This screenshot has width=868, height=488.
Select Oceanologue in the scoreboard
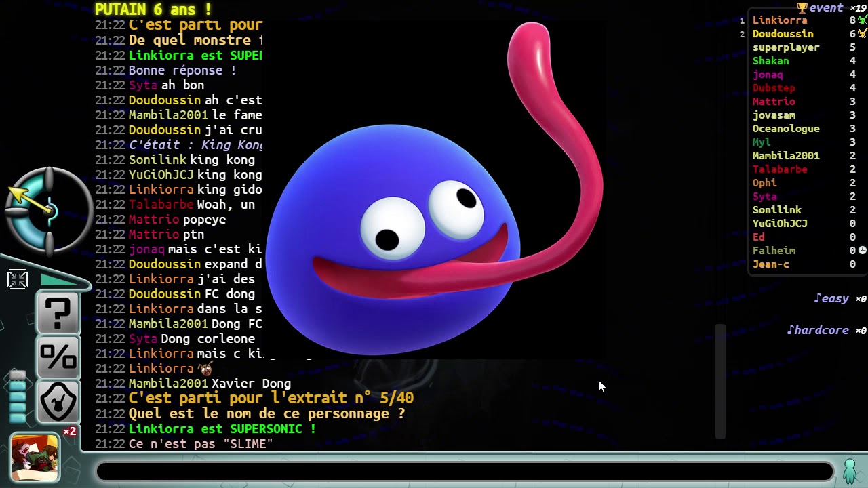(786, 129)
